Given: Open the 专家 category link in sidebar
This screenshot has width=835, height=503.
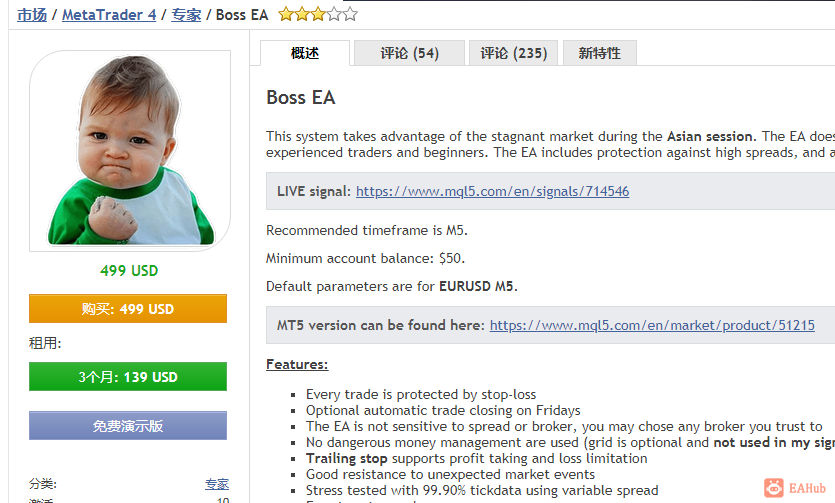Looking at the screenshot, I should (217, 484).
